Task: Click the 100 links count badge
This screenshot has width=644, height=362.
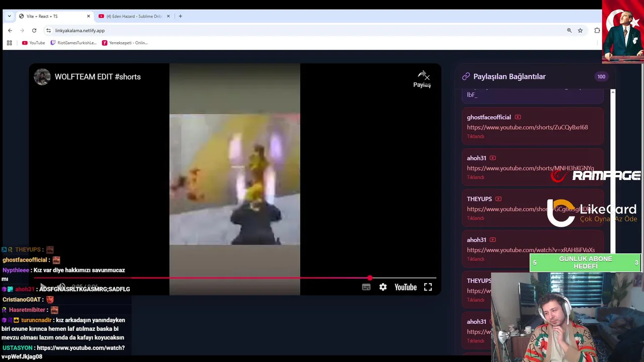Action: pos(601,76)
